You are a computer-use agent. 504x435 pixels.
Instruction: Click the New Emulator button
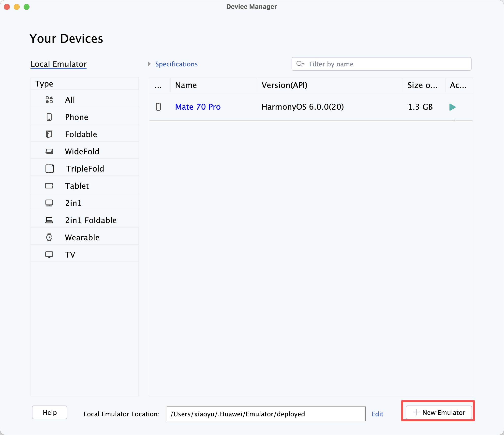(439, 412)
